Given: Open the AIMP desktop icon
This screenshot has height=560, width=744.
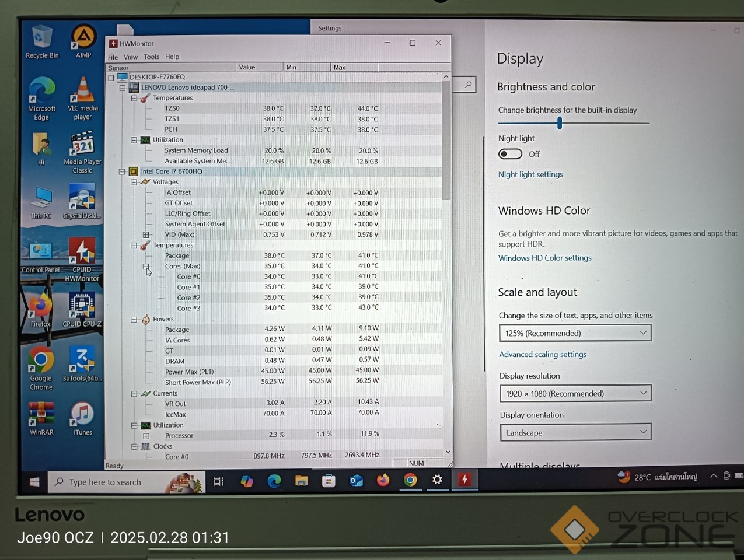Looking at the screenshot, I should pos(83,42).
